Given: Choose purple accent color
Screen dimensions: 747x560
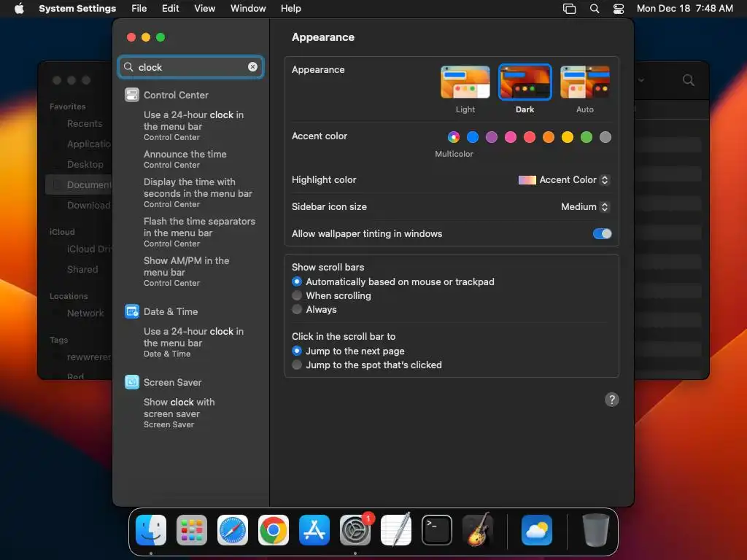Looking at the screenshot, I should tap(492, 137).
